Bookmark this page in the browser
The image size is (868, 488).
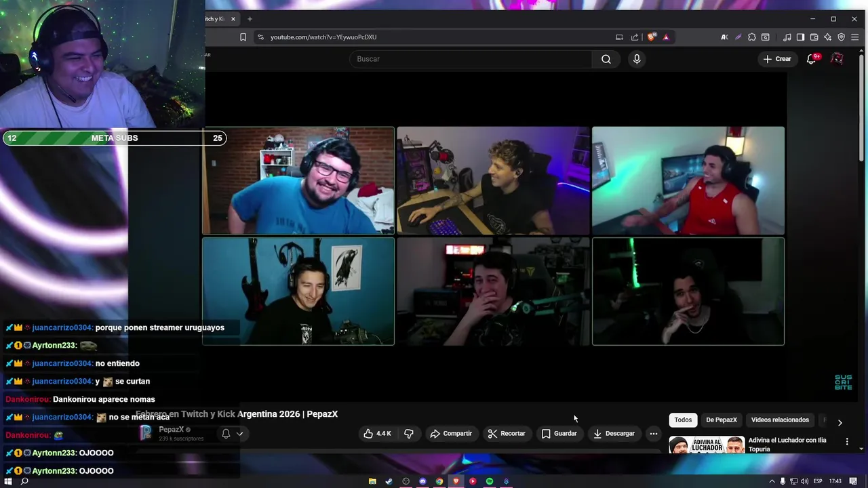pos(243,37)
